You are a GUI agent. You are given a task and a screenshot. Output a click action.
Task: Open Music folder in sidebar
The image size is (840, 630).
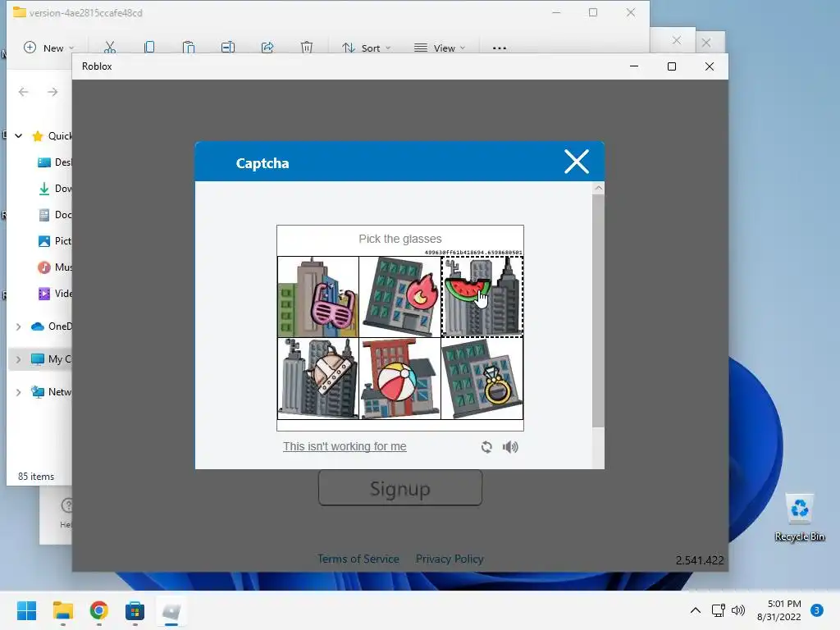(x=54, y=267)
